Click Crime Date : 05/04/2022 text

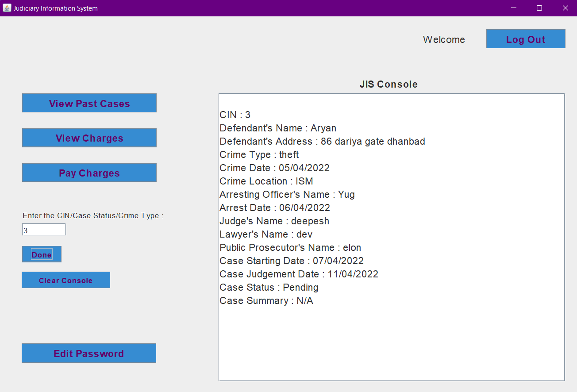274,168
